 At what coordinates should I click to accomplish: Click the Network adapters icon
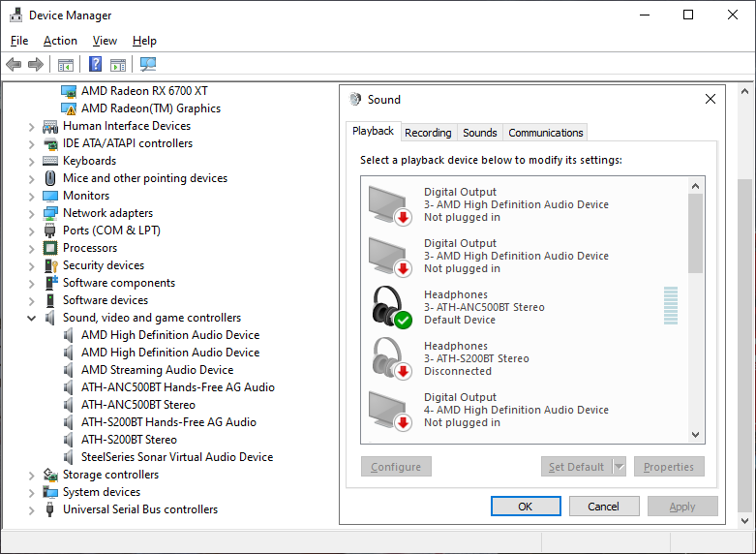(x=50, y=213)
